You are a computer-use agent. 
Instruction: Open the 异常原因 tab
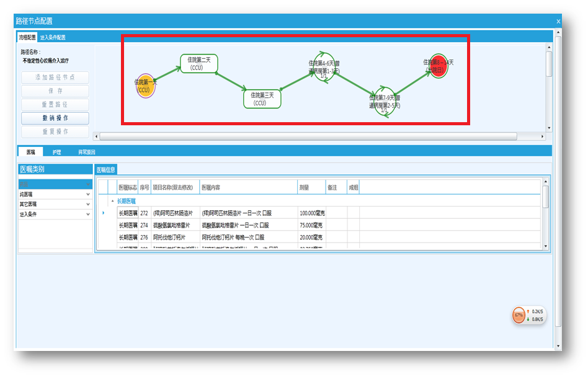(x=86, y=152)
